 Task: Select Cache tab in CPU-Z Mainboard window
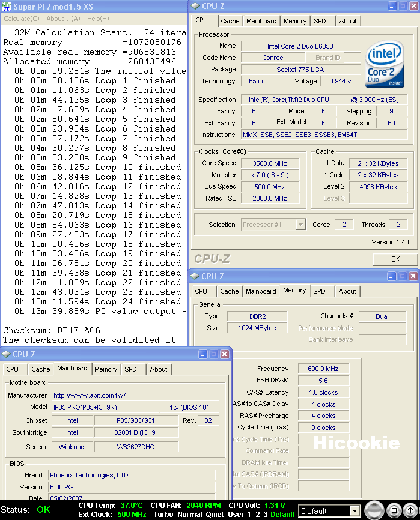(40, 369)
